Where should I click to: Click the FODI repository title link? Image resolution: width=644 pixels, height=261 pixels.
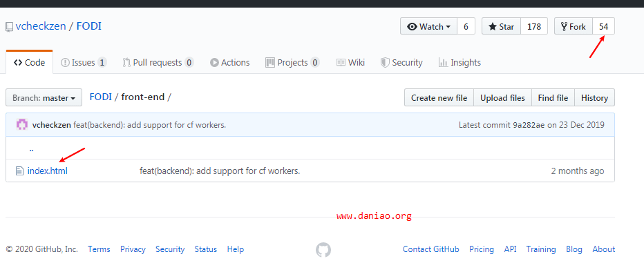pos(88,26)
